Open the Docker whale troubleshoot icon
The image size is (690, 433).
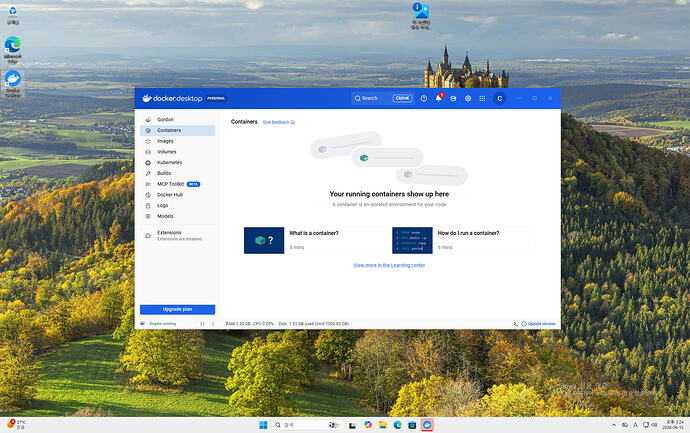[453, 99]
